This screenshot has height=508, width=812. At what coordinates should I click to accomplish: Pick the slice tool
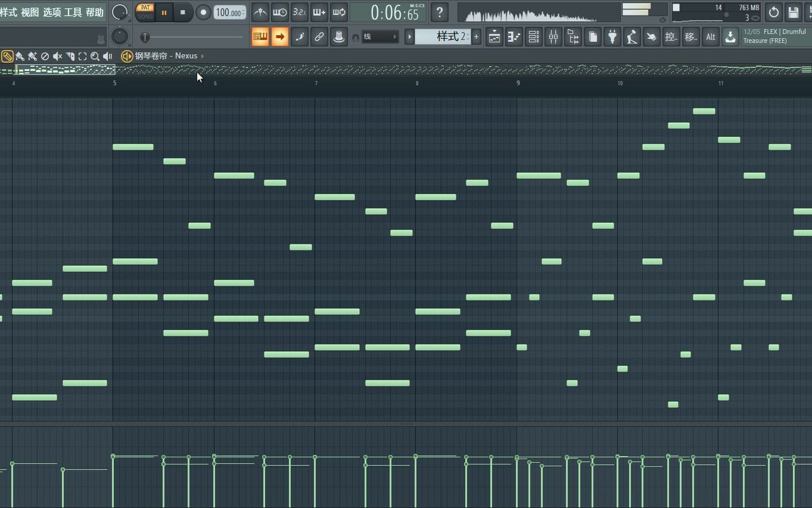click(x=70, y=56)
